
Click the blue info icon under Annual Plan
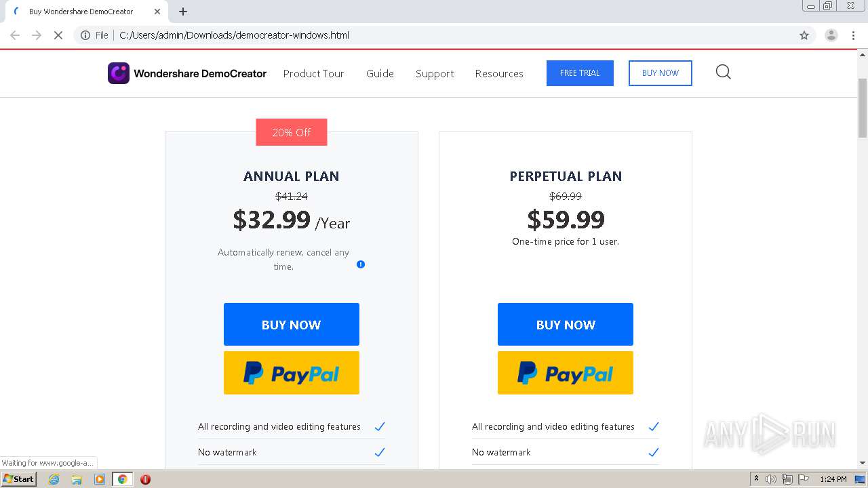pyautogui.click(x=361, y=264)
